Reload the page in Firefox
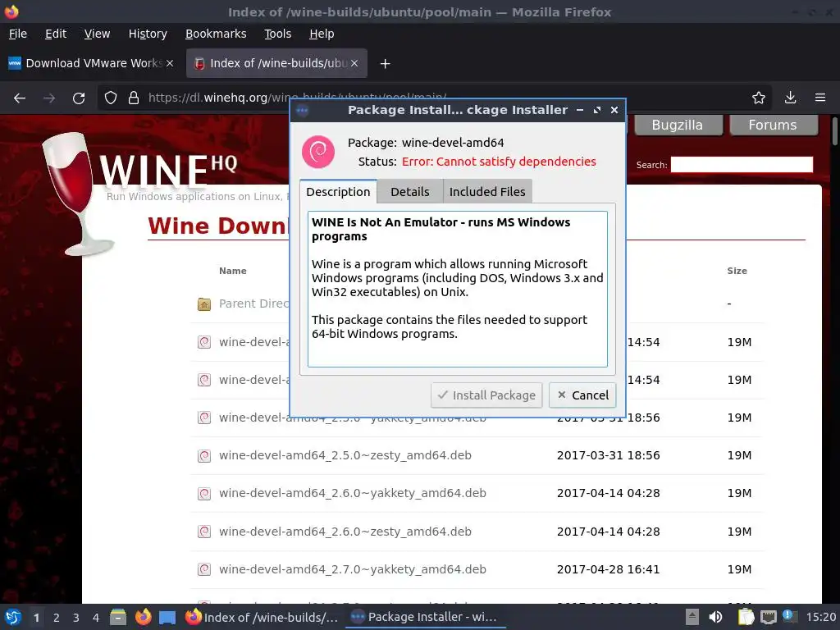The image size is (840, 630). (x=79, y=98)
